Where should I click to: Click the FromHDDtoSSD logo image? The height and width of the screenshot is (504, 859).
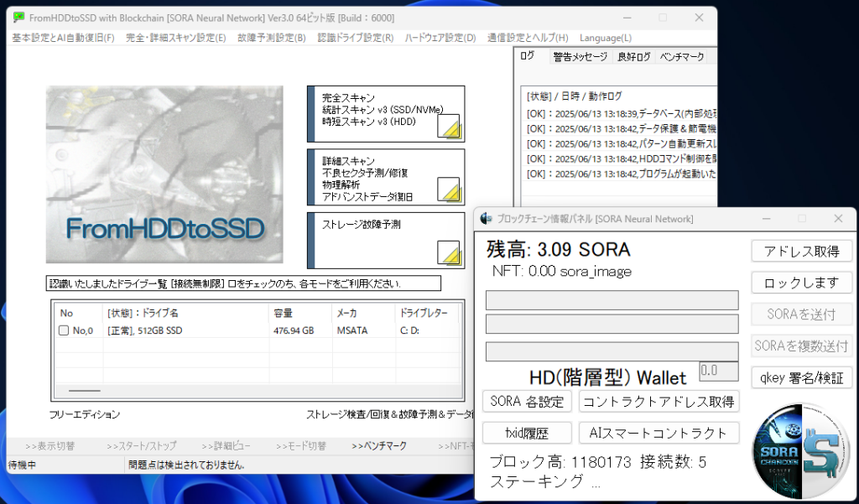164,174
